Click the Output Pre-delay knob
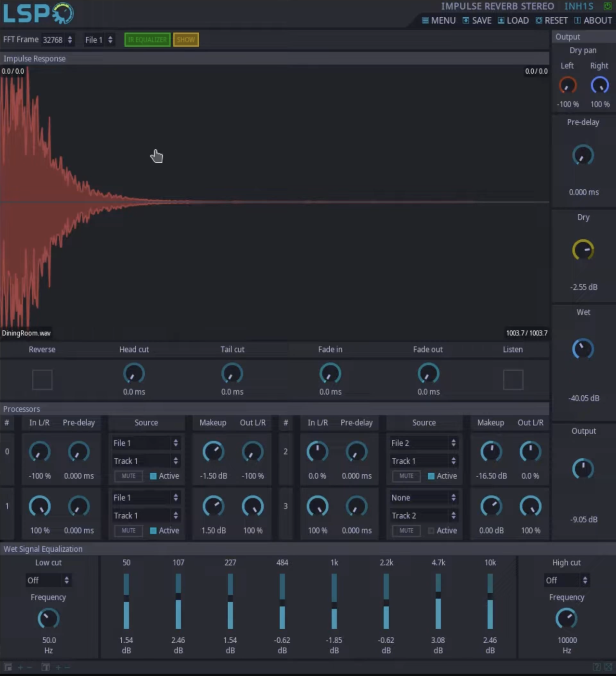Image resolution: width=616 pixels, height=676 pixels. 583,155
